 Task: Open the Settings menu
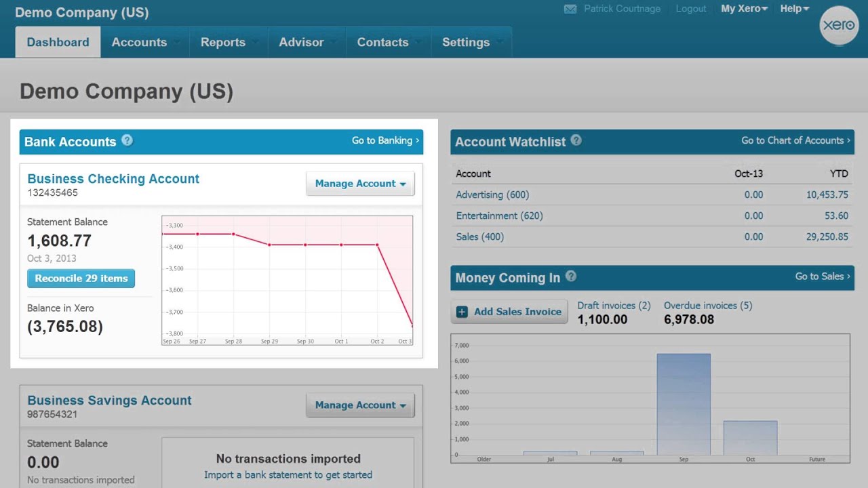(x=471, y=42)
